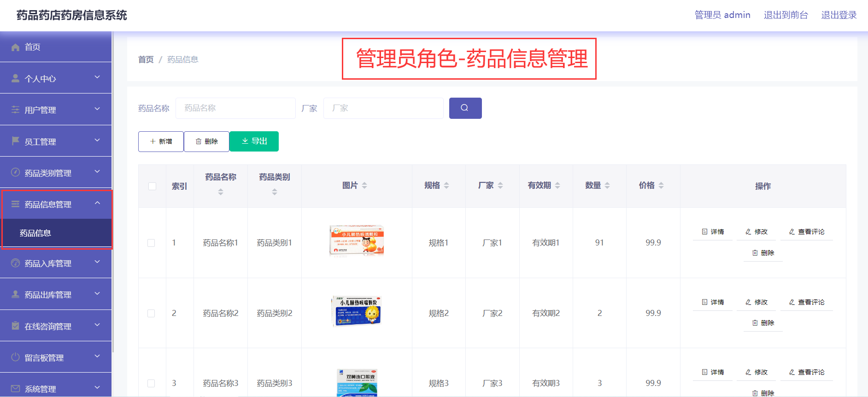This screenshot has height=397, width=868.
Task: Open 查看评论 for row 药品名称1
Action: tap(807, 232)
